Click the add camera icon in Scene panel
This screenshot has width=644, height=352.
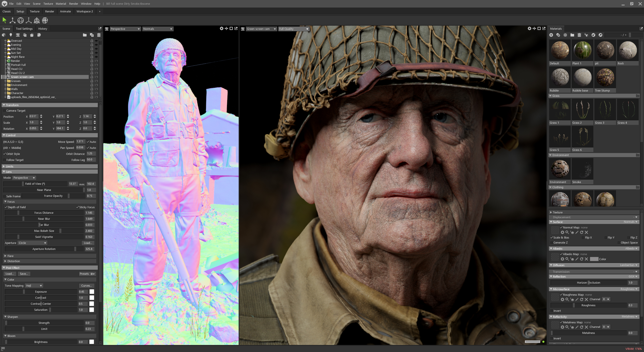coord(18,35)
